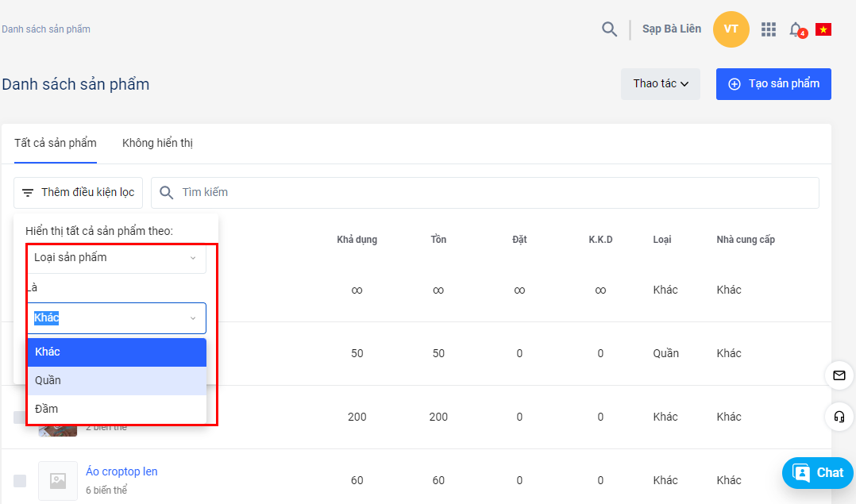The width and height of the screenshot is (856, 504).
Task: Open the Thao tác dropdown
Action: point(660,84)
